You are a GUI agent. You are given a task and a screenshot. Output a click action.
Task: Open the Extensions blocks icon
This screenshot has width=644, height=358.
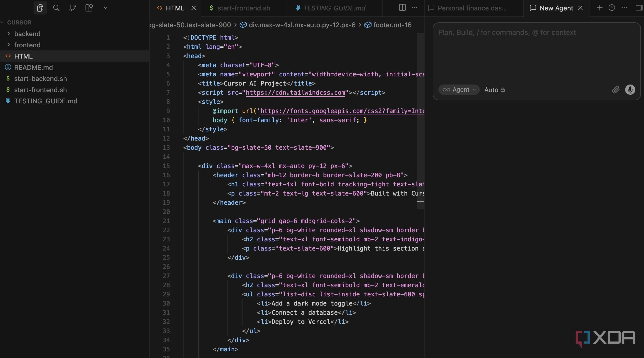89,8
